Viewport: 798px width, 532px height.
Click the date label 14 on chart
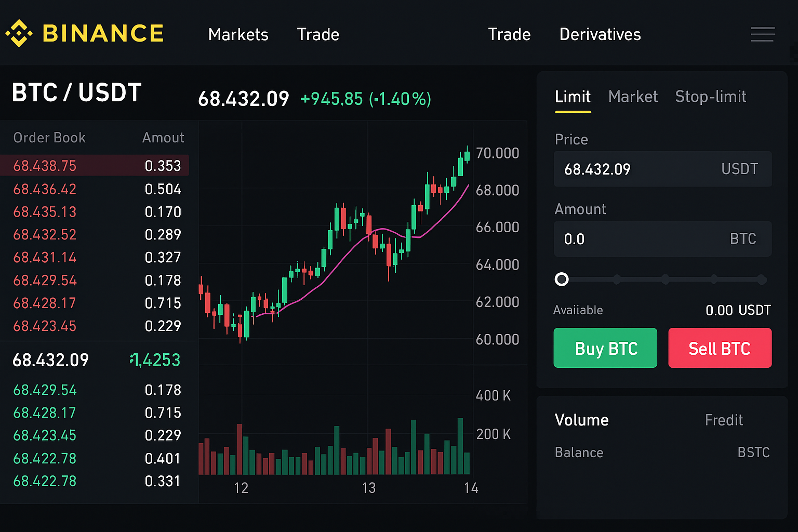(471, 488)
